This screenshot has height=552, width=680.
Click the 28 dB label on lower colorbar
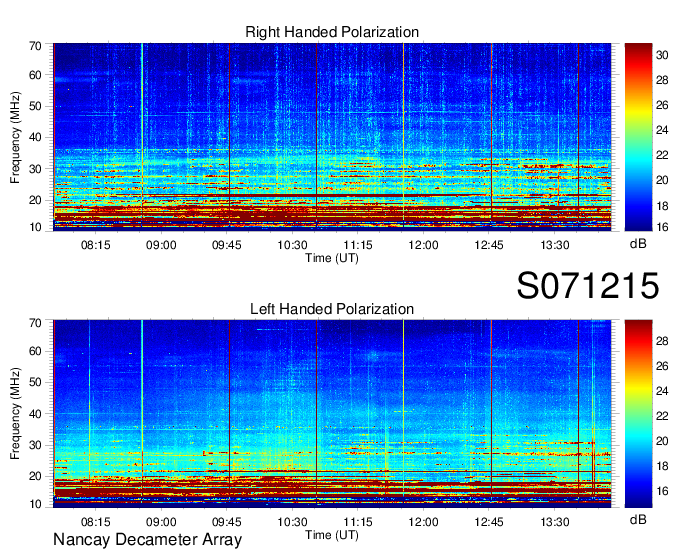pyautogui.click(x=662, y=341)
